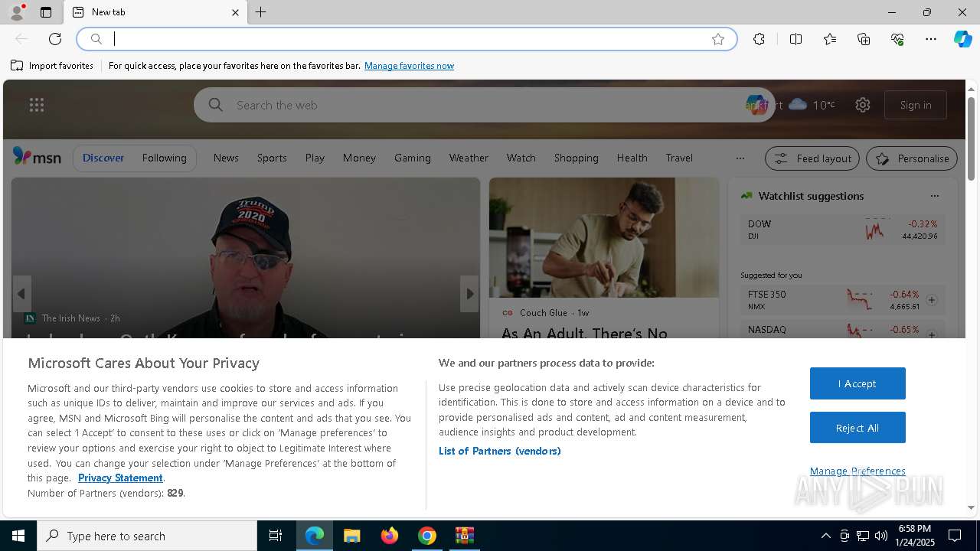Add FTSE 350 to watchlist
Screen dimensions: 980x551
tap(932, 300)
